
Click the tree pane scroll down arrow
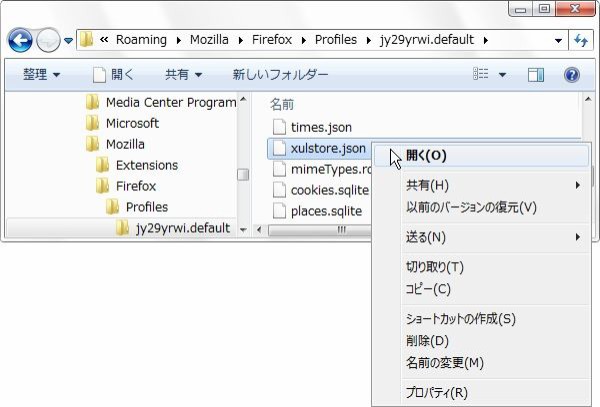[x=243, y=230]
